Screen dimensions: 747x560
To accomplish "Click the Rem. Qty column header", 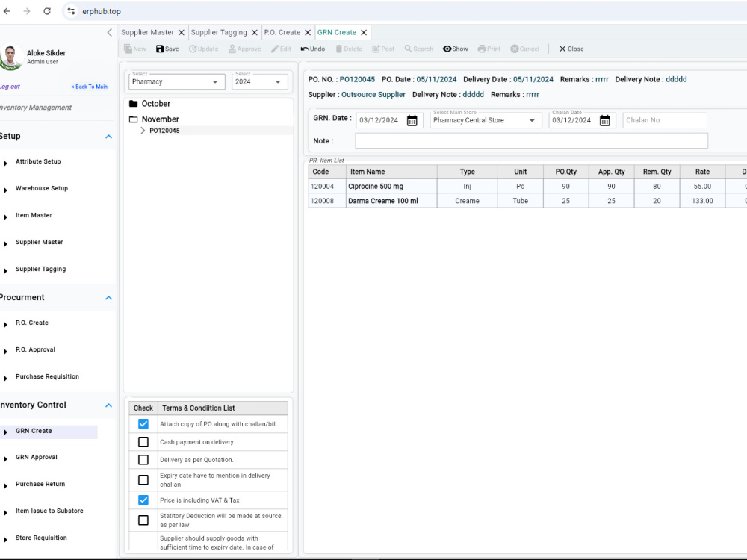I will click(x=657, y=172).
